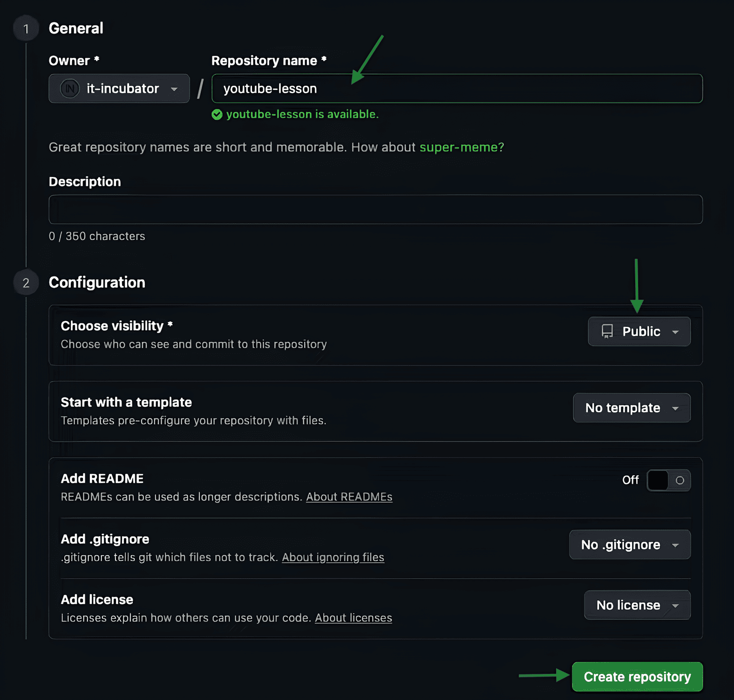
Task: Click the caret arrow on the owner selector
Action: 174,89
